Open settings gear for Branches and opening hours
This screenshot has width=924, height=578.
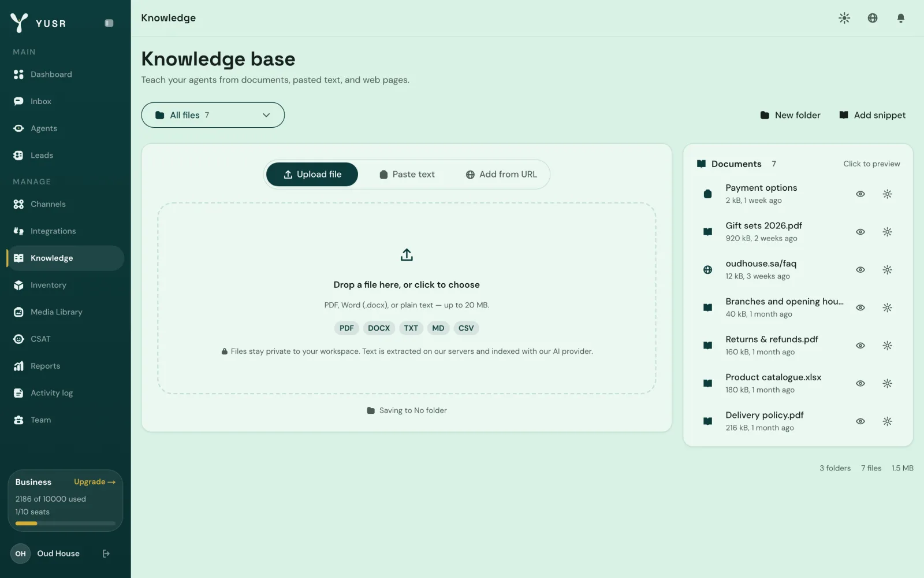pyautogui.click(x=888, y=307)
